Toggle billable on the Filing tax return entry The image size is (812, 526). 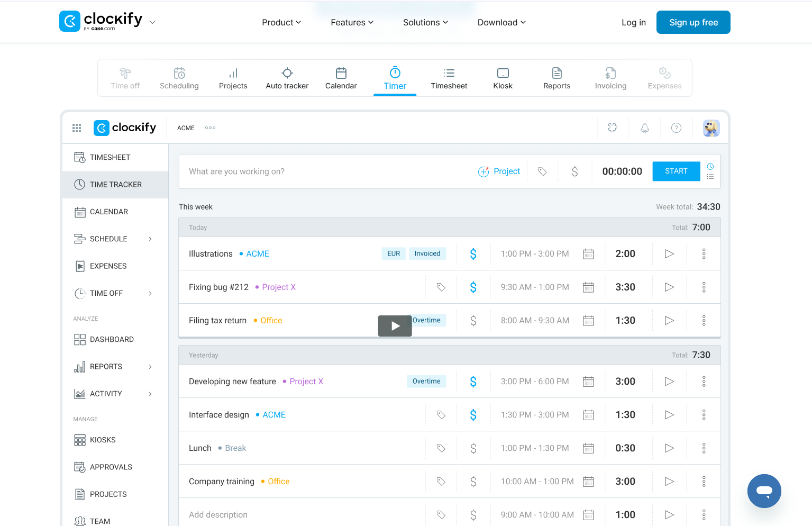tap(473, 320)
